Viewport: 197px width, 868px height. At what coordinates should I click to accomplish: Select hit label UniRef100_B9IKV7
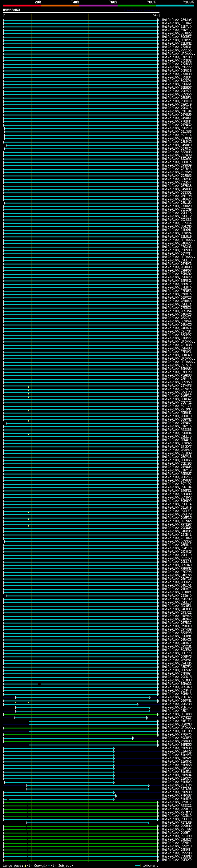[x=177, y=446]
